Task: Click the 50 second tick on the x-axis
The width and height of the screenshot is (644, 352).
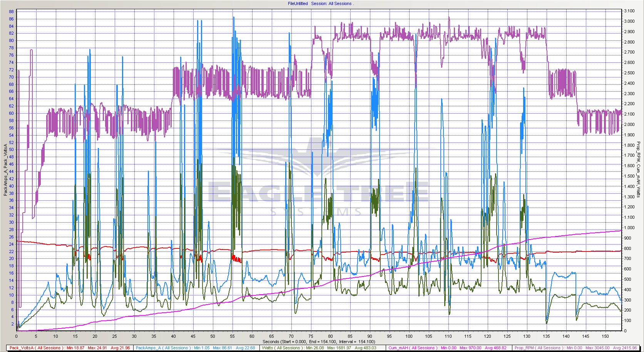Action: coord(212,336)
